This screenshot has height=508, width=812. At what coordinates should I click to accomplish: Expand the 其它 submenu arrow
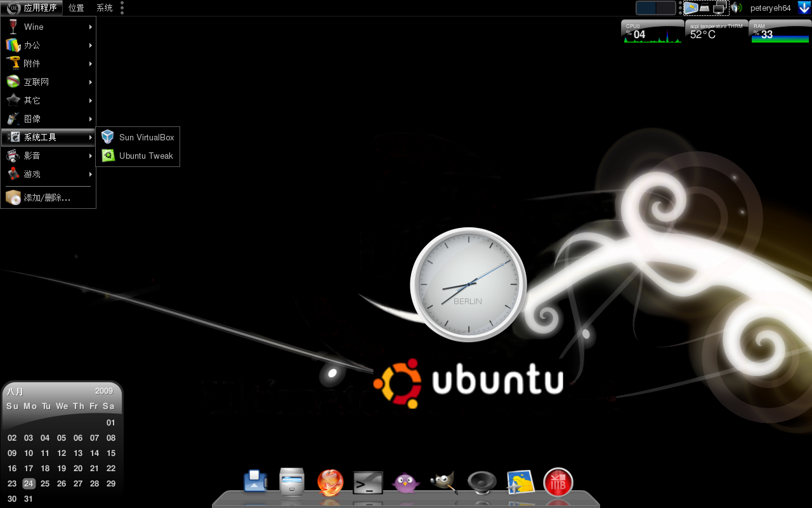pos(91,100)
